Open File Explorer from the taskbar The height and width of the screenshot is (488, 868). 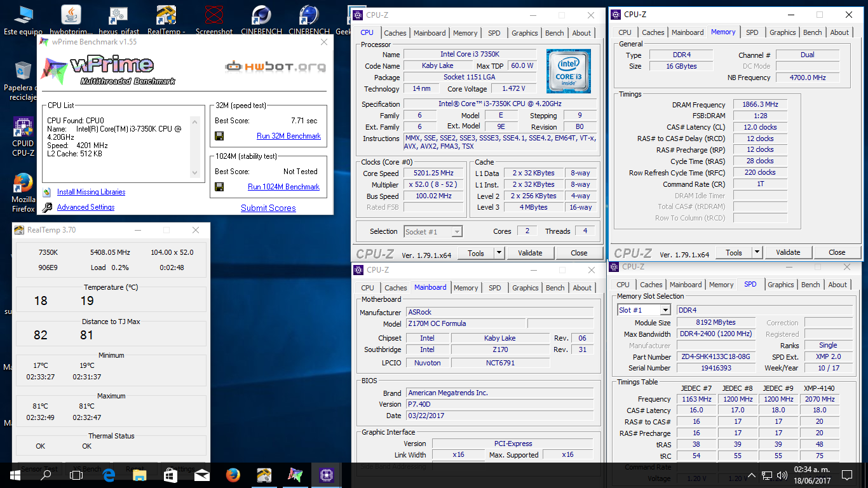(x=139, y=475)
